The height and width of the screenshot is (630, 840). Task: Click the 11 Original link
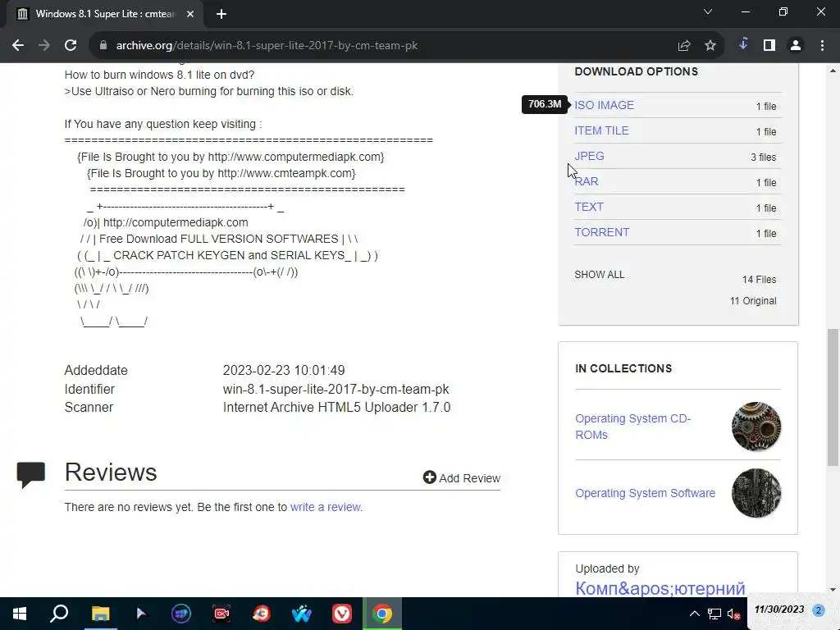pyautogui.click(x=753, y=301)
